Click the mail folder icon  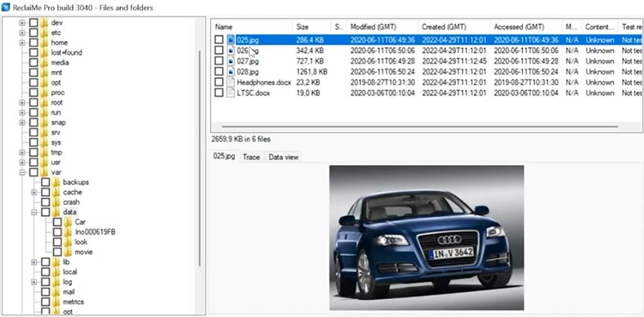(x=56, y=292)
